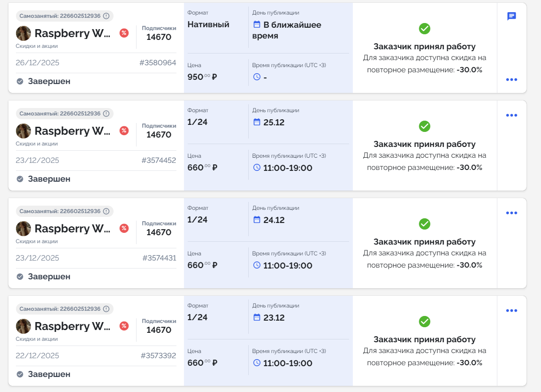Open three-dot menu for order #3580964
The width and height of the screenshot is (541, 392).
(511, 80)
